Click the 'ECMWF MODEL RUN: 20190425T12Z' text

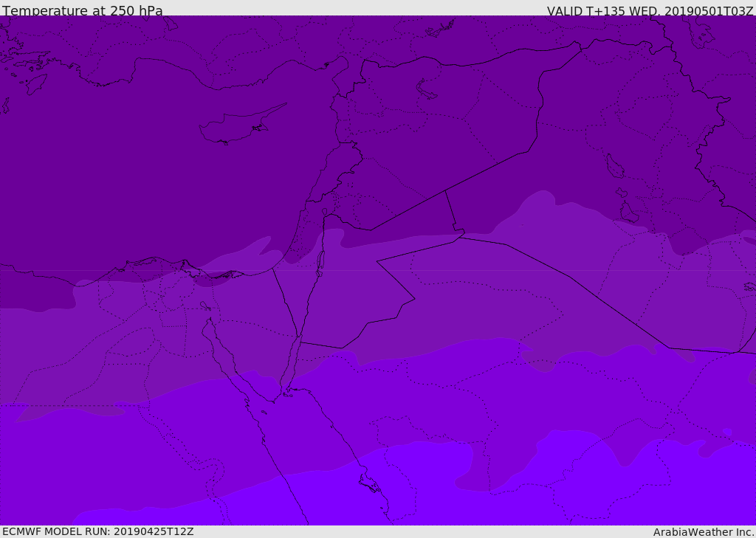tap(98, 531)
